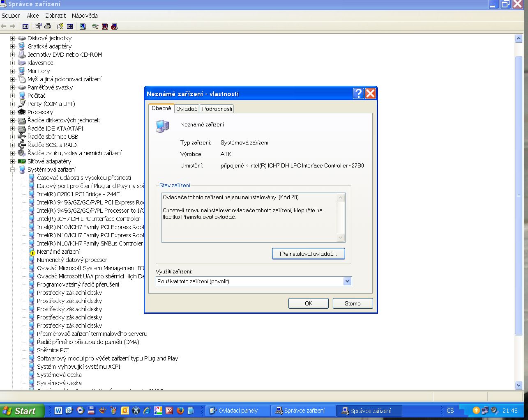Screen dimensions: 528x420
Task: Click the scan for hardware changes icon
Action: tap(83, 26)
